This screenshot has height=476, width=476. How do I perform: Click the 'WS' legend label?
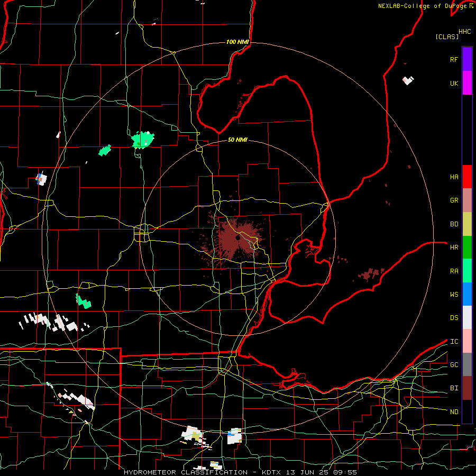click(x=454, y=294)
